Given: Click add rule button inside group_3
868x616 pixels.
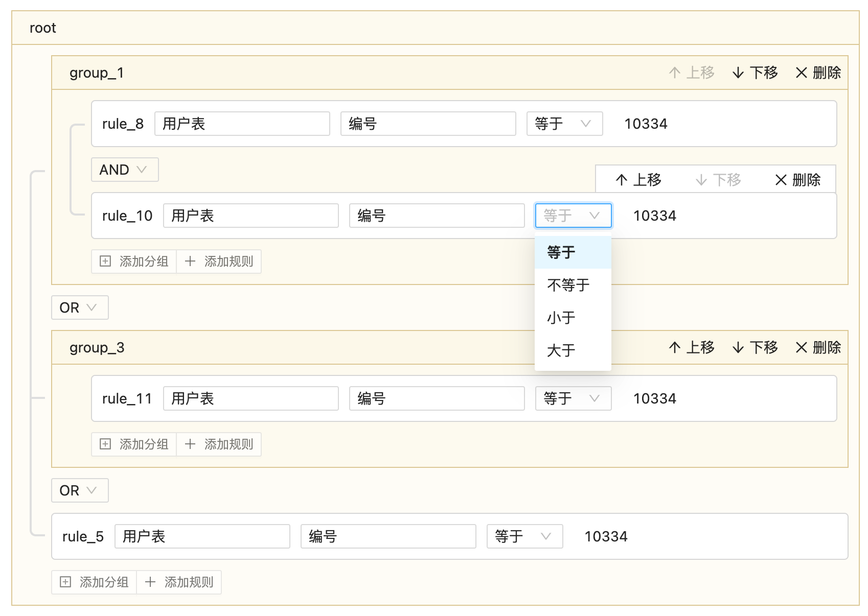Looking at the screenshot, I should coord(219,444).
